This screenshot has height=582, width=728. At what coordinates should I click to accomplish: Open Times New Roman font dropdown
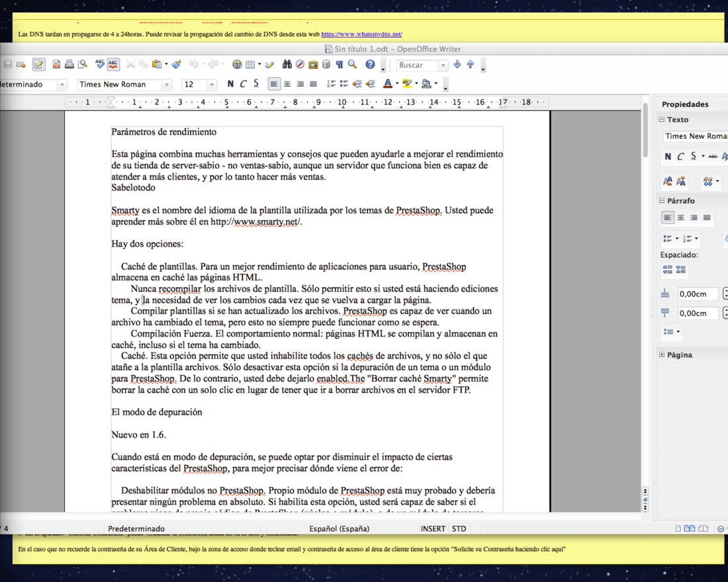(167, 85)
